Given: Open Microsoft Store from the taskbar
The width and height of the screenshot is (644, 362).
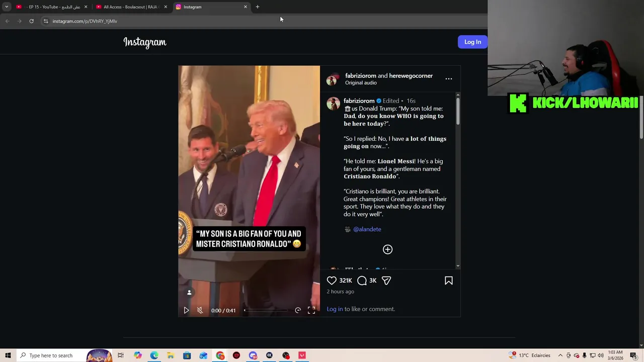Looking at the screenshot, I should click(x=187, y=355).
